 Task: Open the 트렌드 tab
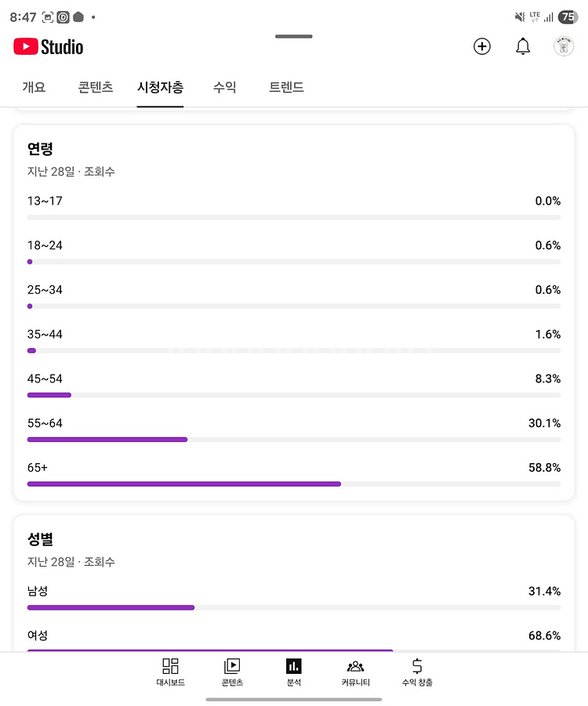[x=286, y=88]
